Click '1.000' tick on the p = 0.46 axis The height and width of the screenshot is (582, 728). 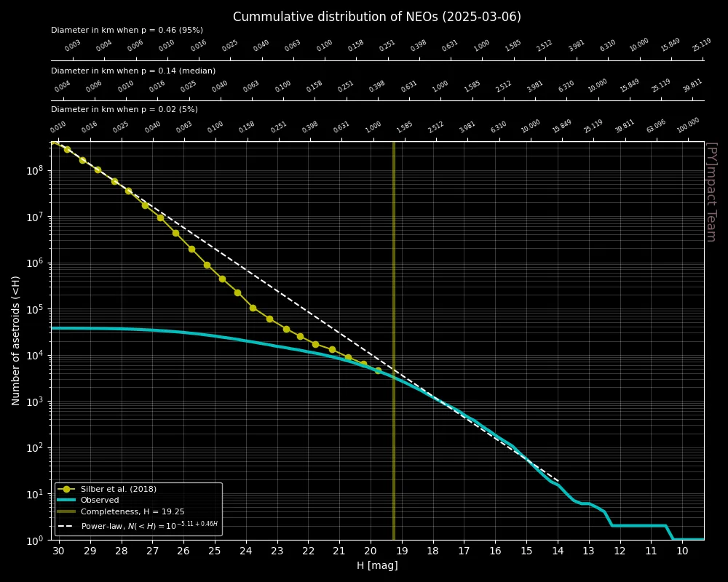(x=481, y=45)
